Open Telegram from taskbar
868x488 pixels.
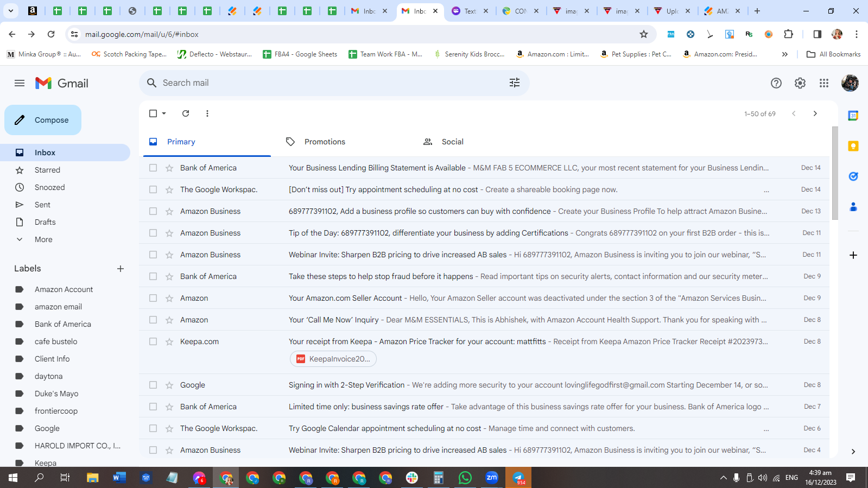click(x=518, y=478)
